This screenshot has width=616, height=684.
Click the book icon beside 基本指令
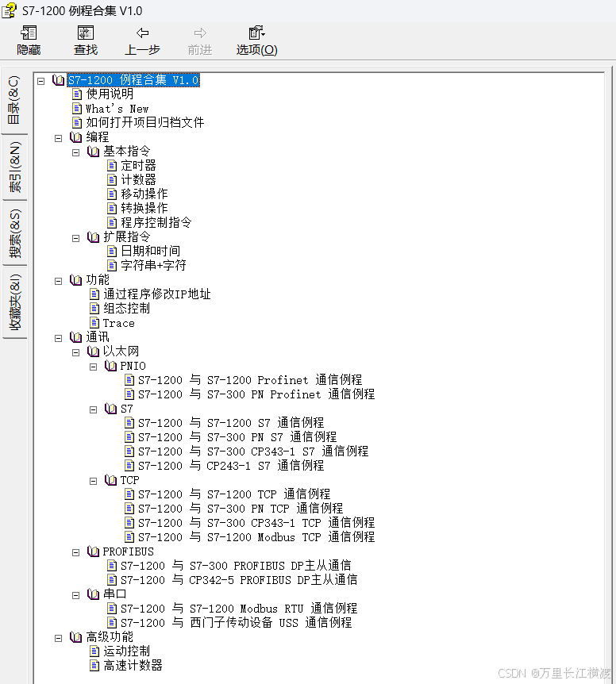(93, 152)
